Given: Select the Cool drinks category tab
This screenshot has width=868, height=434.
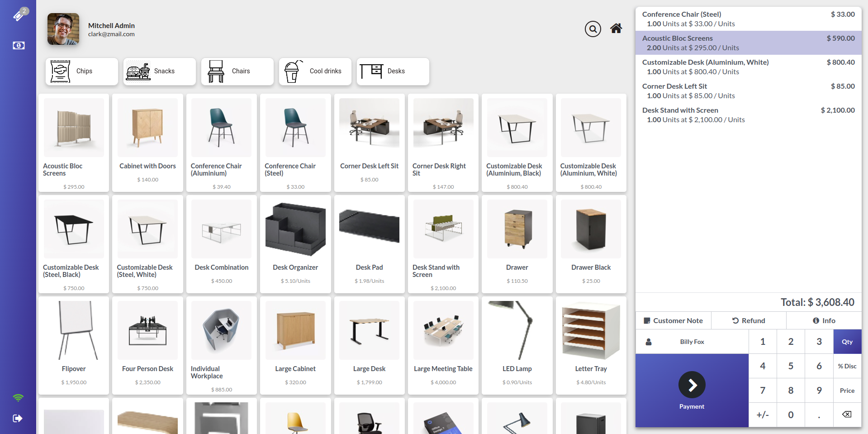Looking at the screenshot, I should 315,72.
